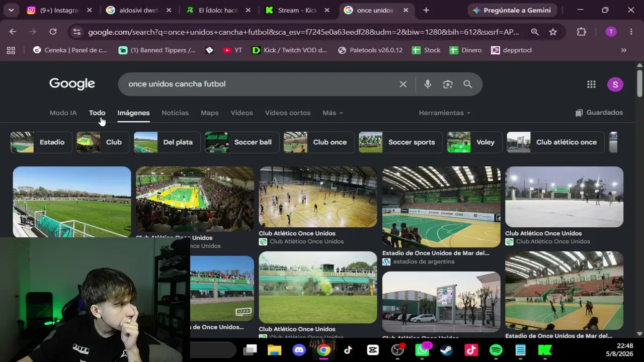Open the Paletools v26.0.12 bookmark

tap(370, 50)
